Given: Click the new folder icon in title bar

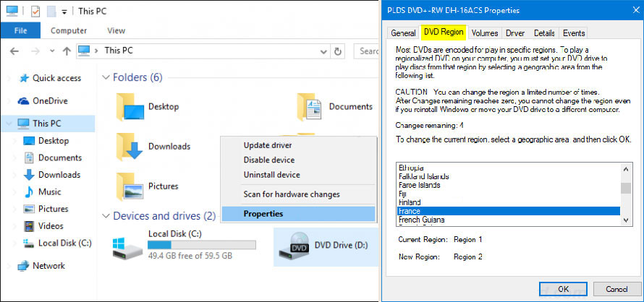Looking at the screenshot, I should (x=51, y=11).
